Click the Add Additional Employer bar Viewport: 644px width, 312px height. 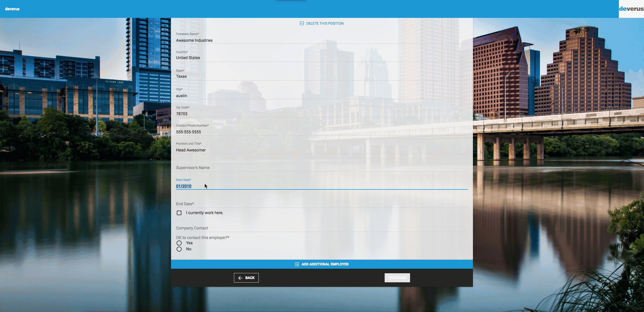pos(322,264)
